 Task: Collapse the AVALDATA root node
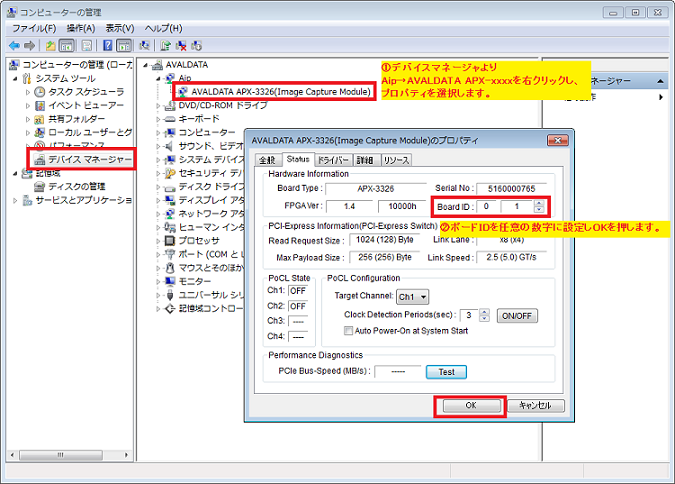(x=145, y=65)
